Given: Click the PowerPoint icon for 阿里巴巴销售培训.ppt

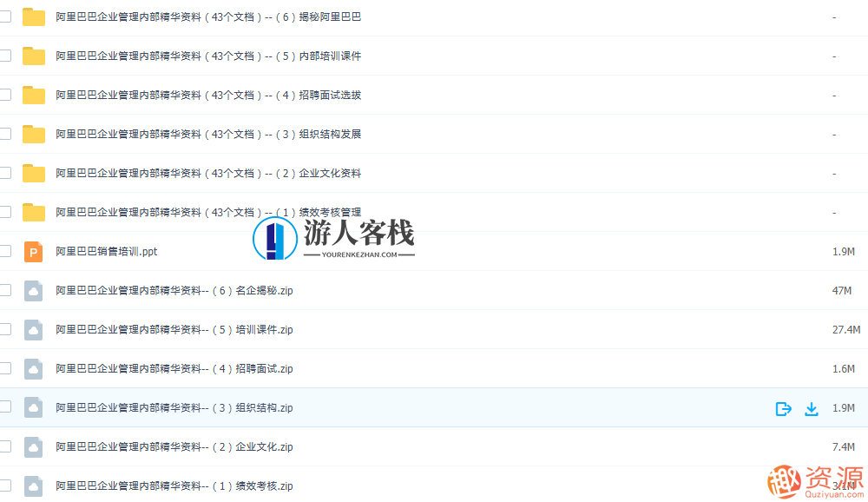Looking at the screenshot, I should click(x=33, y=251).
